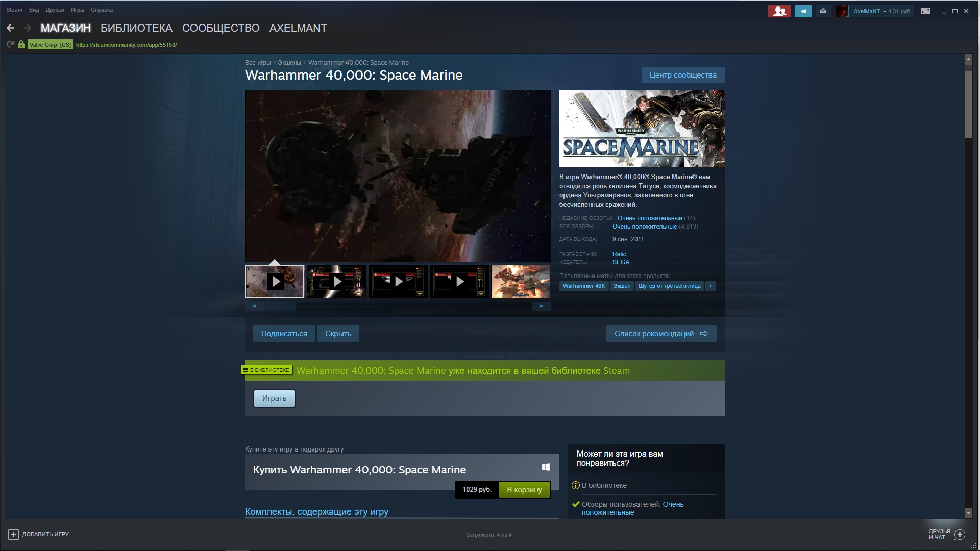This screenshot has width=980, height=551.
Task: Open the Friends and Chat plus icon
Action: click(960, 534)
